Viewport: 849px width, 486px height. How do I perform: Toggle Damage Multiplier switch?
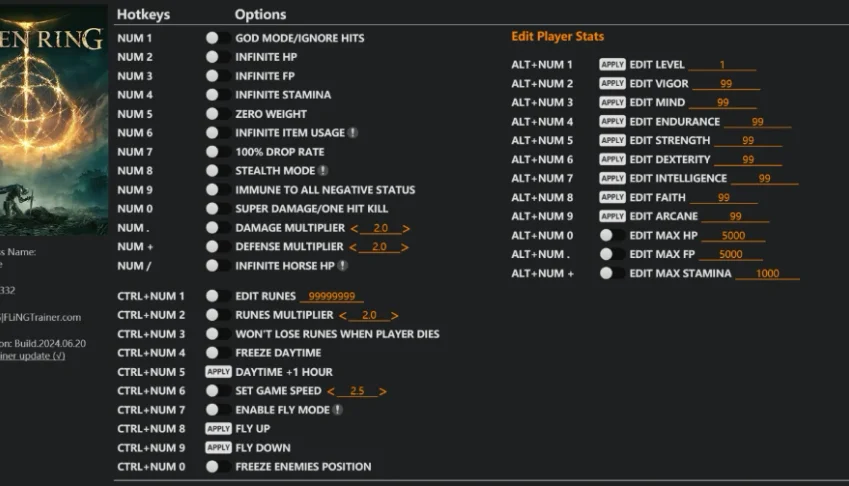click(218, 228)
